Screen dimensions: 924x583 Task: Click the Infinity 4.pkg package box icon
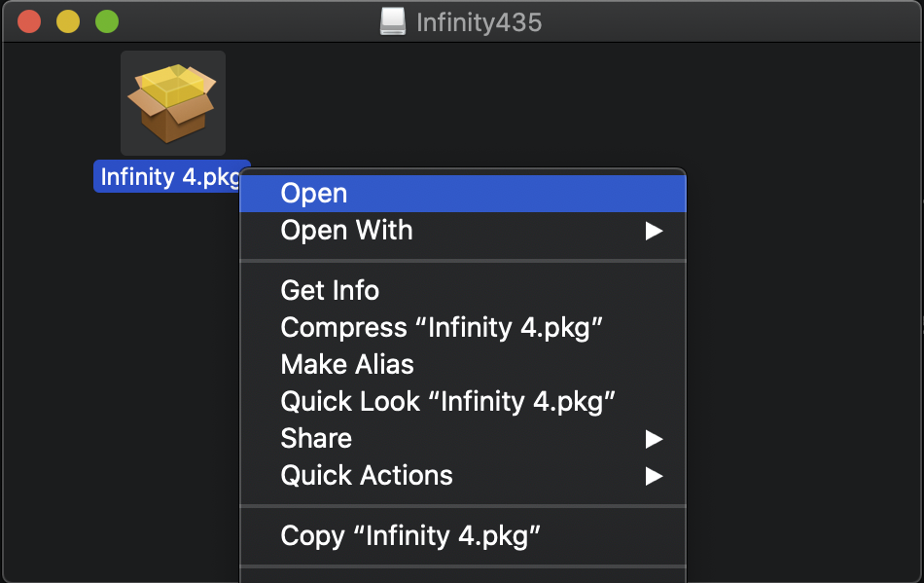coord(173,103)
